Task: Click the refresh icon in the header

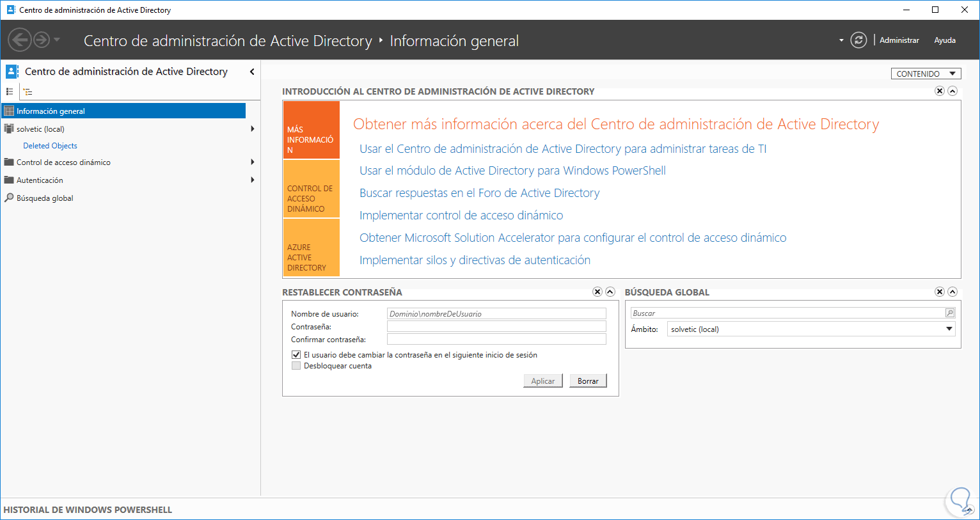Action: tap(858, 40)
